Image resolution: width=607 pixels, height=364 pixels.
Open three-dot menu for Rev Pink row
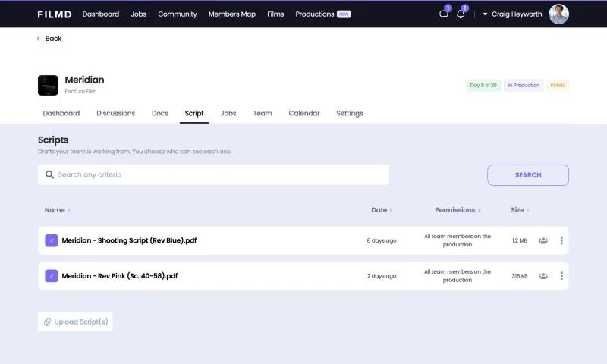click(x=561, y=276)
